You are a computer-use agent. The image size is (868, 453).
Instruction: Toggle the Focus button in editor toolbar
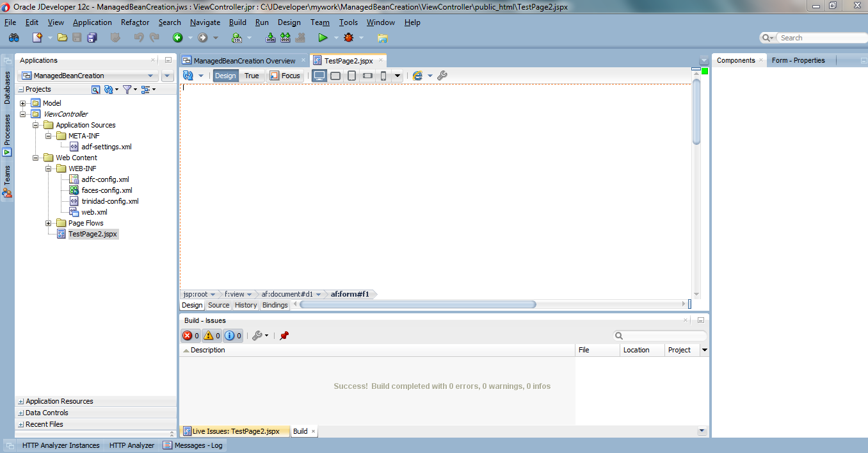pyautogui.click(x=285, y=76)
